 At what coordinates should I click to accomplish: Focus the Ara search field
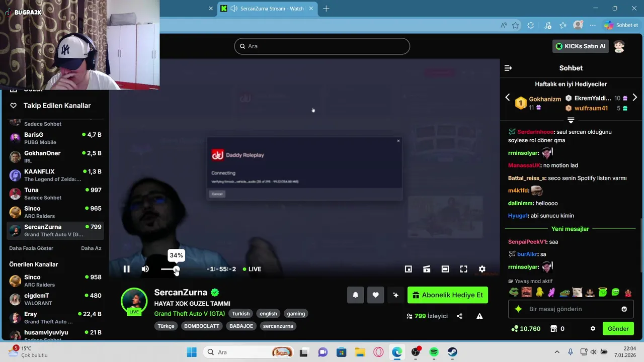click(322, 46)
